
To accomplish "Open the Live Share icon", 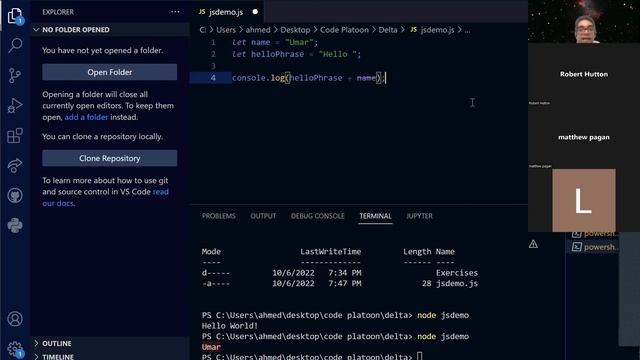I will (x=15, y=165).
